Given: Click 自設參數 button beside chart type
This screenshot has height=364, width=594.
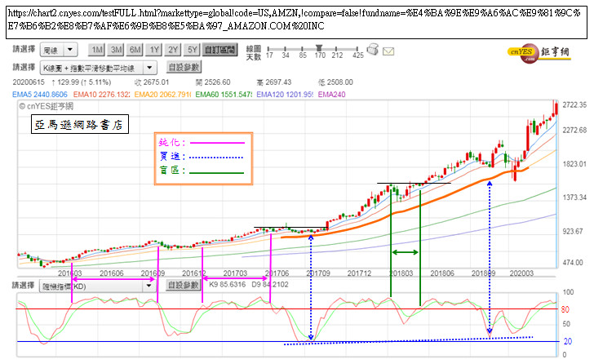Looking at the screenshot, I should tap(184, 68).
